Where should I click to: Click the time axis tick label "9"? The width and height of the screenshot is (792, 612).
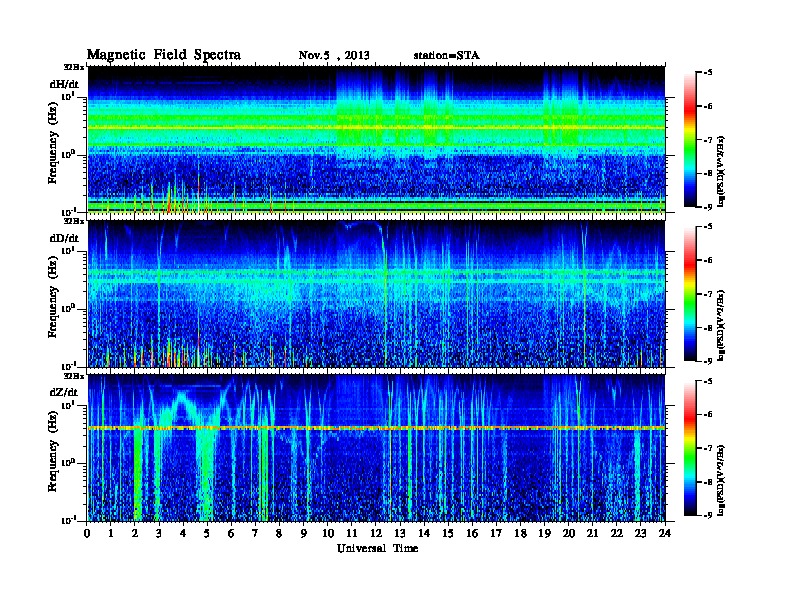point(304,533)
